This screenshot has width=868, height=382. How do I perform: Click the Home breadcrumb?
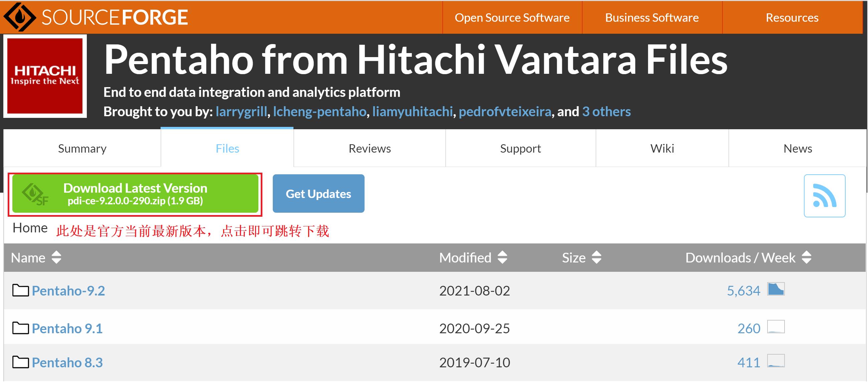[x=30, y=228]
